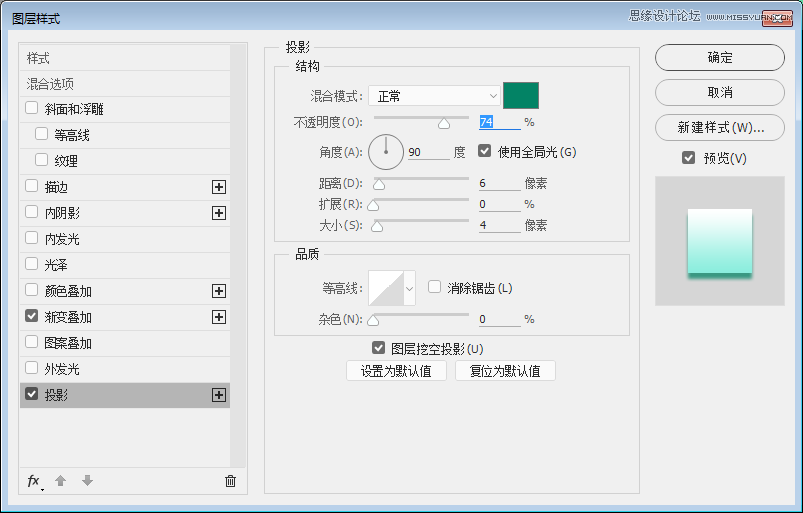Click 新建样式(W)... button

[720, 127]
